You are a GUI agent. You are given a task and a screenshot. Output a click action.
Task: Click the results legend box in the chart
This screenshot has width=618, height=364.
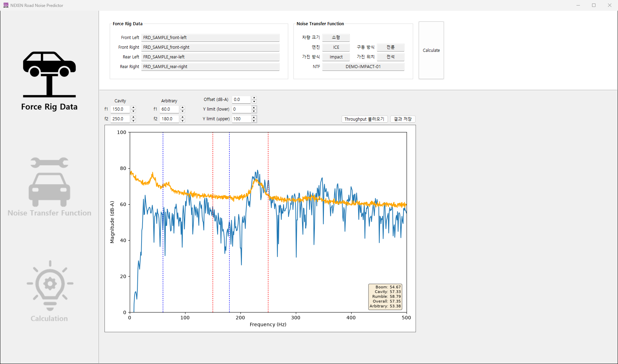click(x=385, y=297)
